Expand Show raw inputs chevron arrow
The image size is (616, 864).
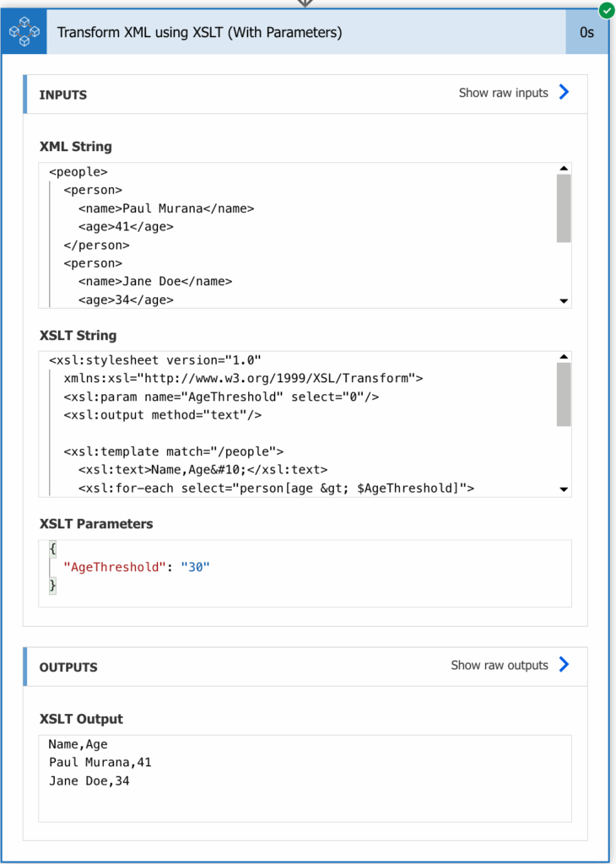(x=564, y=92)
